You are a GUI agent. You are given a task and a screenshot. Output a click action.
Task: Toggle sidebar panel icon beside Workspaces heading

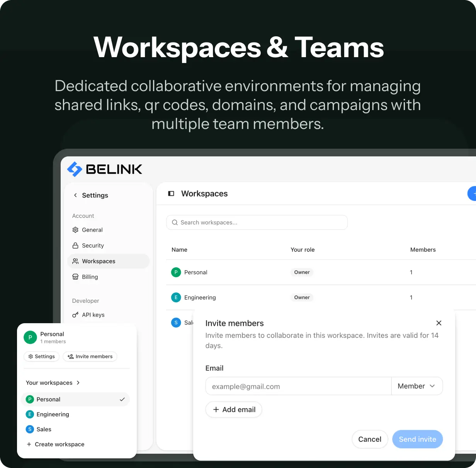[171, 193]
